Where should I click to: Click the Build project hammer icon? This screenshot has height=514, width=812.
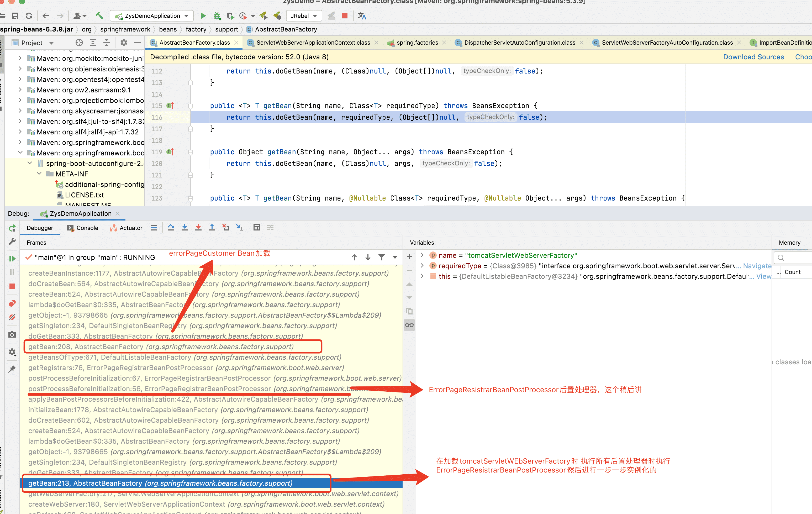pos(99,15)
